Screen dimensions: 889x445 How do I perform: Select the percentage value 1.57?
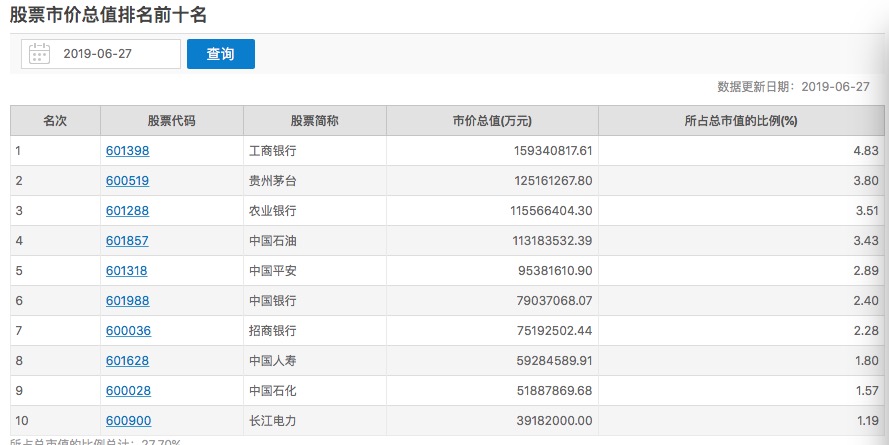(x=866, y=391)
